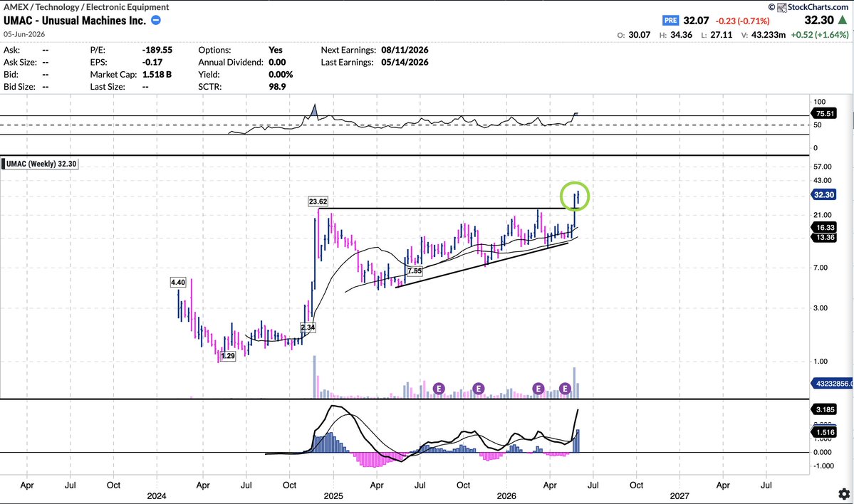Click the pre-market price 32.07
This screenshot has width=854, height=504.
(696, 21)
